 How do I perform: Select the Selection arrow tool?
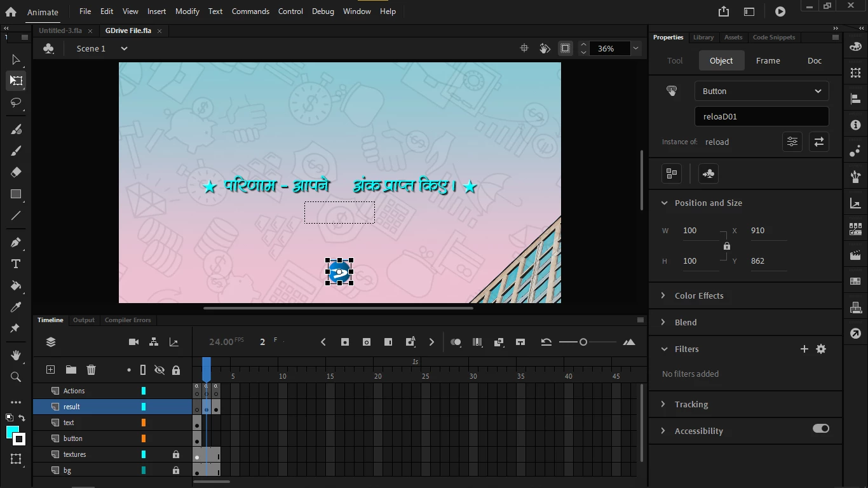click(x=16, y=60)
